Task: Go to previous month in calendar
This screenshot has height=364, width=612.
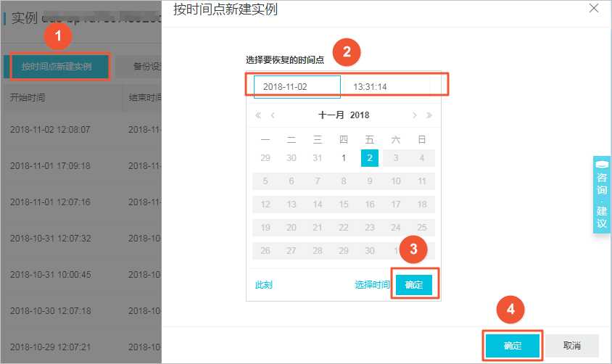Action: point(273,115)
